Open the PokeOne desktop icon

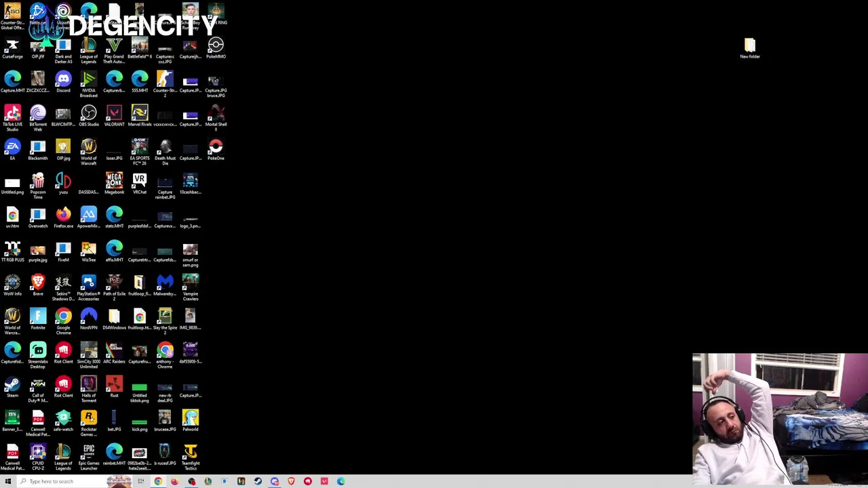[x=216, y=149]
